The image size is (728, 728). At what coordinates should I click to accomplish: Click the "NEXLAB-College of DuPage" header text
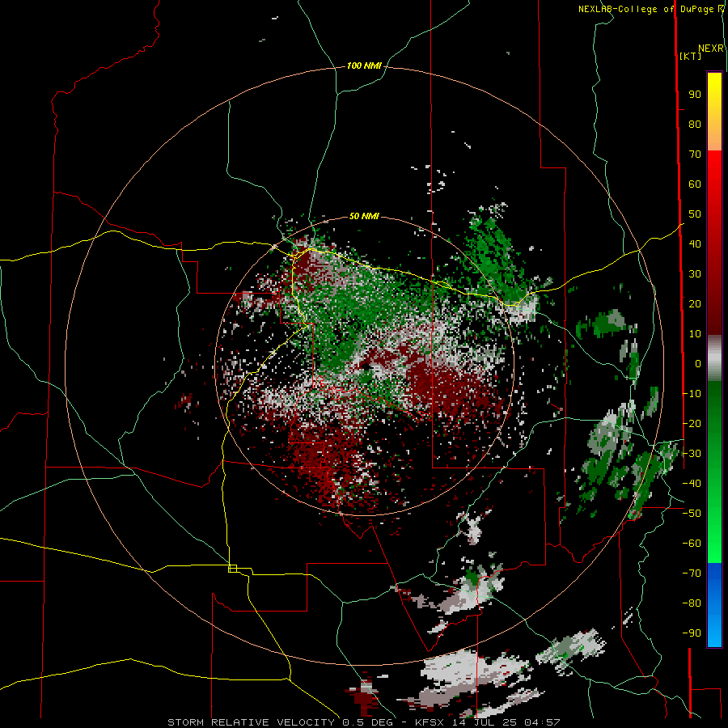point(647,9)
